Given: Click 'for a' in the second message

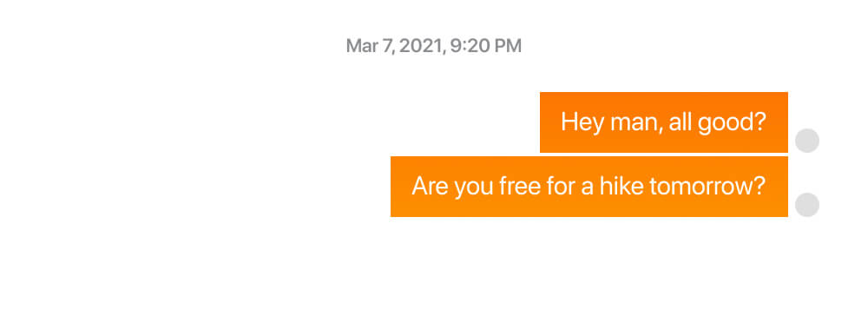Looking at the screenshot, I should [568, 187].
